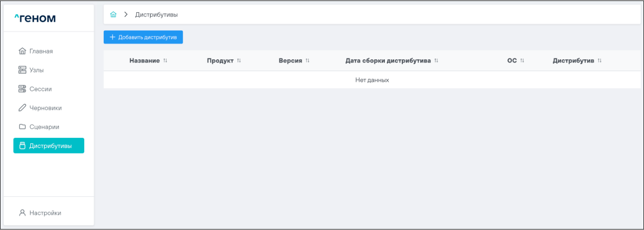644x230 pixels.
Task: Click sort icon by Дата сборки дистрибутива
Action: 436,61
